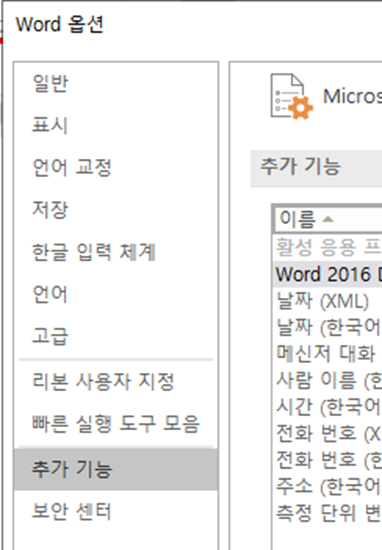The image size is (382, 550).
Task: Select the 추가 기능 category
Action: click(x=116, y=469)
